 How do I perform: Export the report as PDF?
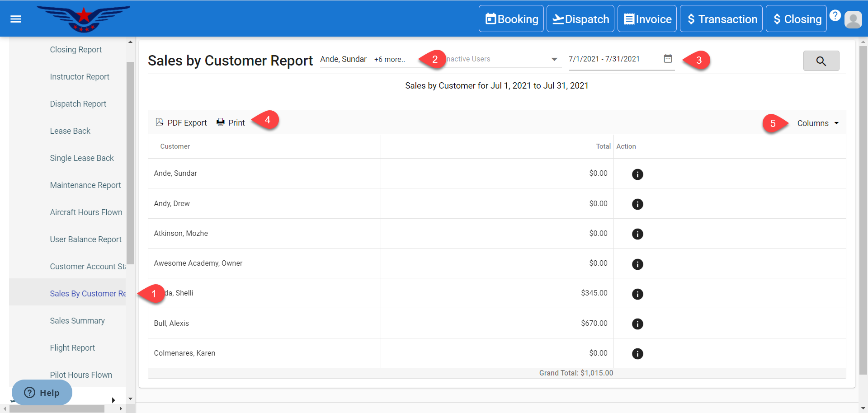(x=181, y=123)
